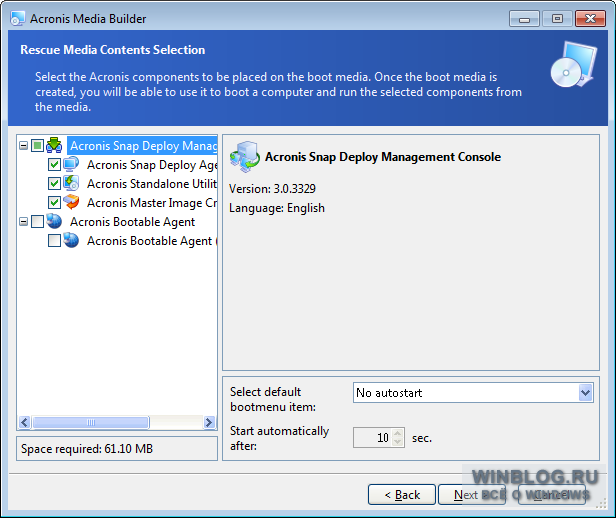Uncheck the Acronis Snap Deploy Agent checkbox
Viewport: 616px width, 518px height.
click(54, 165)
